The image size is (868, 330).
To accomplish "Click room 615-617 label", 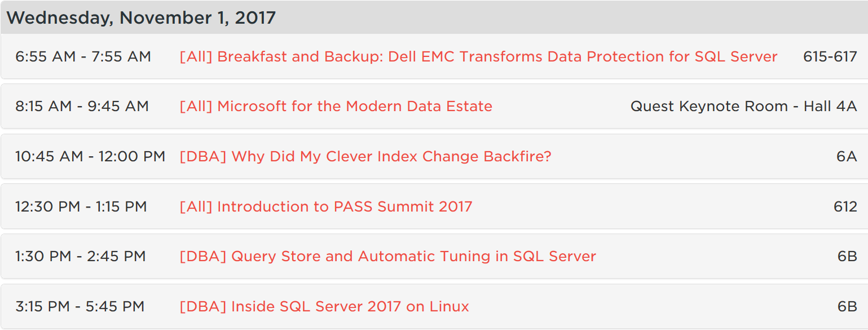I will (x=830, y=57).
